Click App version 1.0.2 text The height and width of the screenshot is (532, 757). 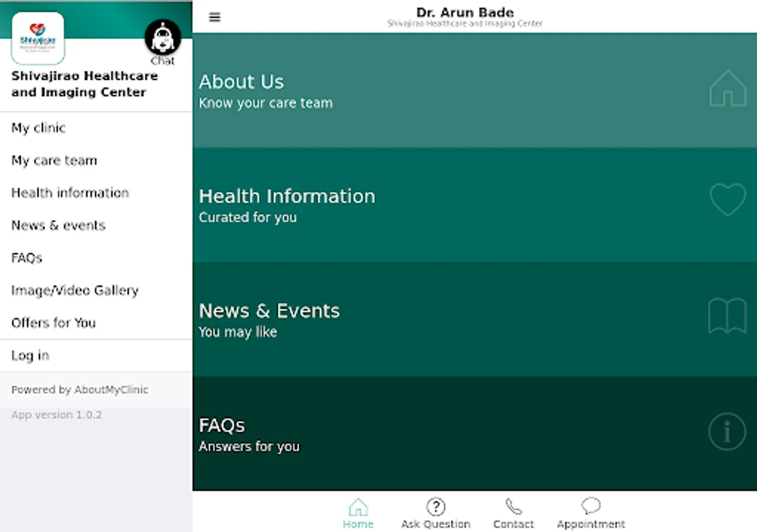click(57, 415)
